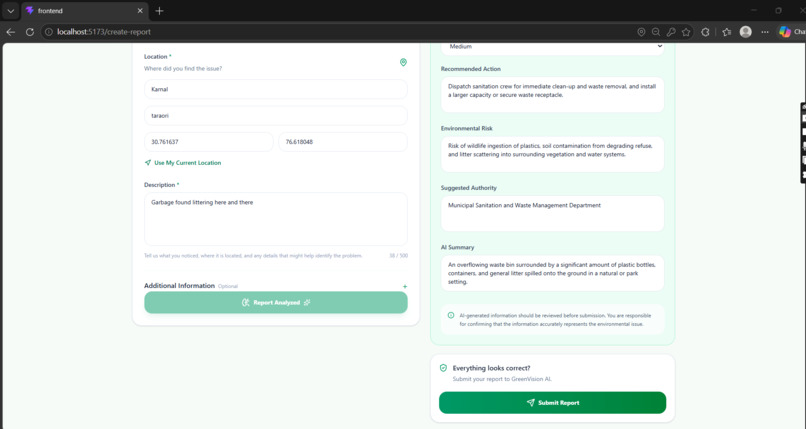Click the 'Environmental Risk' label
806x429 pixels.
[466, 128]
